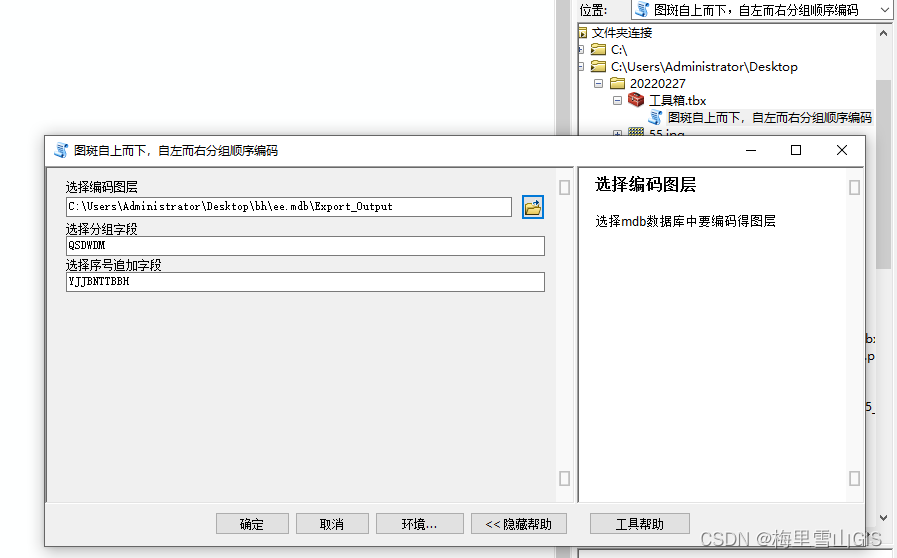Maximize the script tool dialog window
The width and height of the screenshot is (897, 558).
click(796, 150)
